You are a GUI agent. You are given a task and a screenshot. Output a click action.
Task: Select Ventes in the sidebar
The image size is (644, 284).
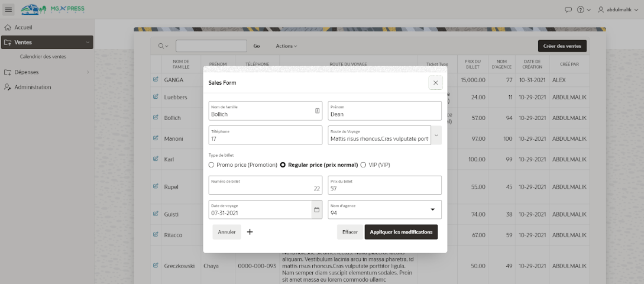(47, 43)
